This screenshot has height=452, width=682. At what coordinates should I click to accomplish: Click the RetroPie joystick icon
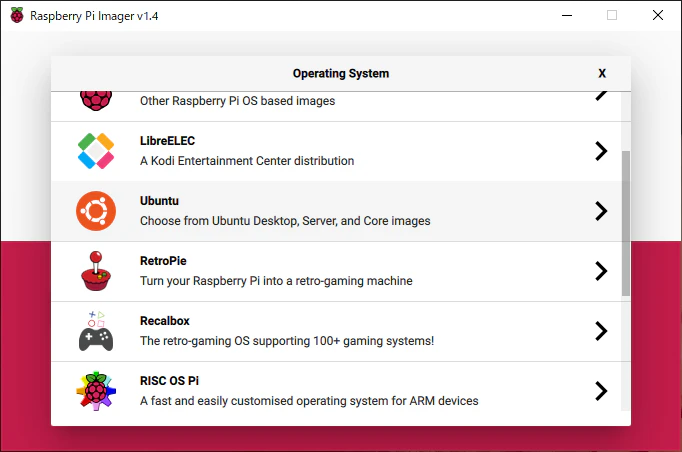tap(96, 271)
